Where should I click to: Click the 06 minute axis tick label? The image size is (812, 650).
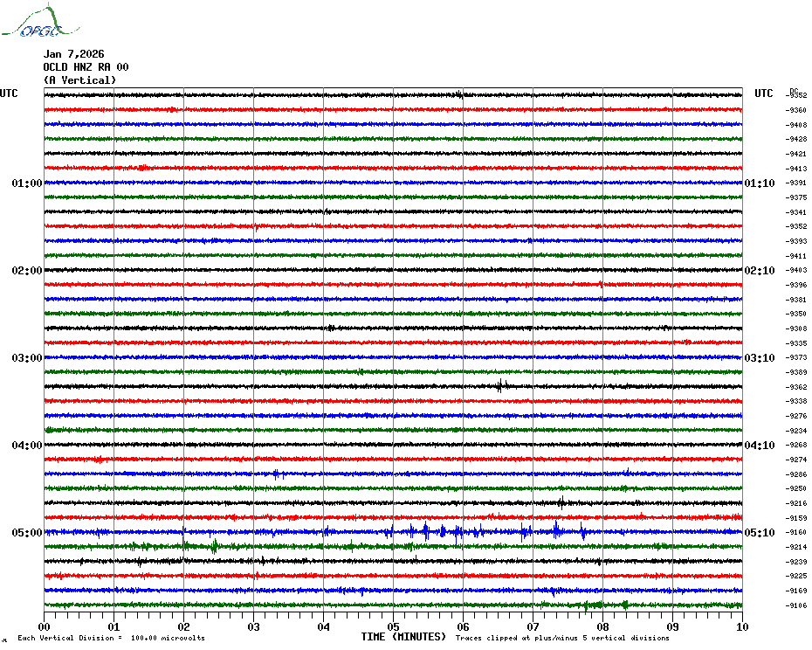tap(464, 626)
